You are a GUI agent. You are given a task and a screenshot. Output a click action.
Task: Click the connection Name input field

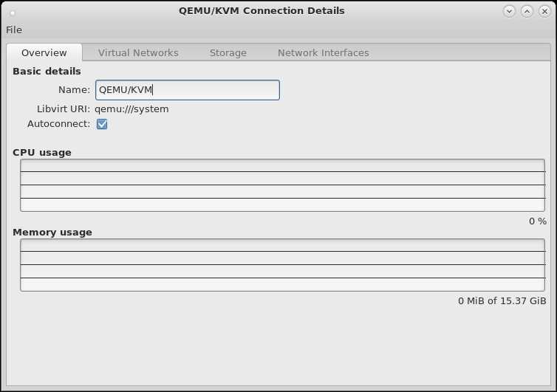(187, 90)
